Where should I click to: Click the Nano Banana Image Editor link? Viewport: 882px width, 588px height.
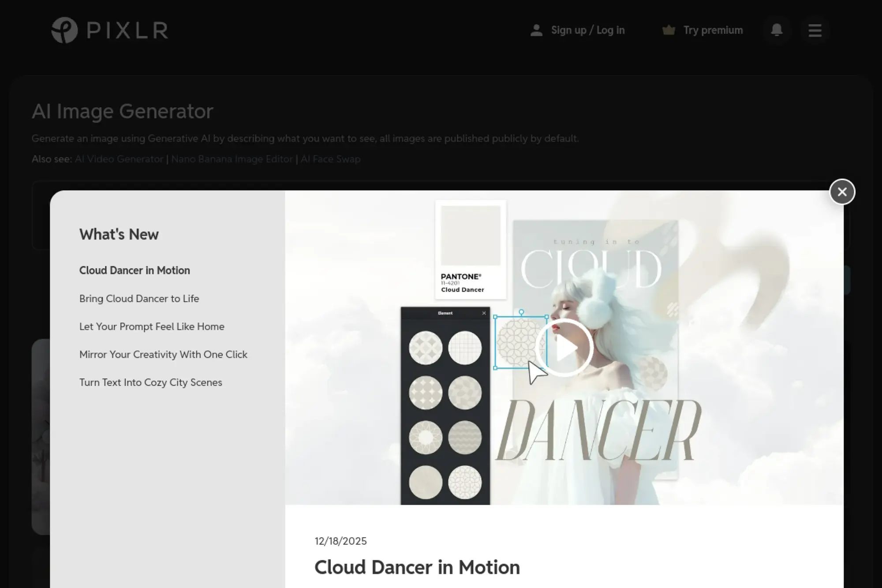(x=232, y=159)
